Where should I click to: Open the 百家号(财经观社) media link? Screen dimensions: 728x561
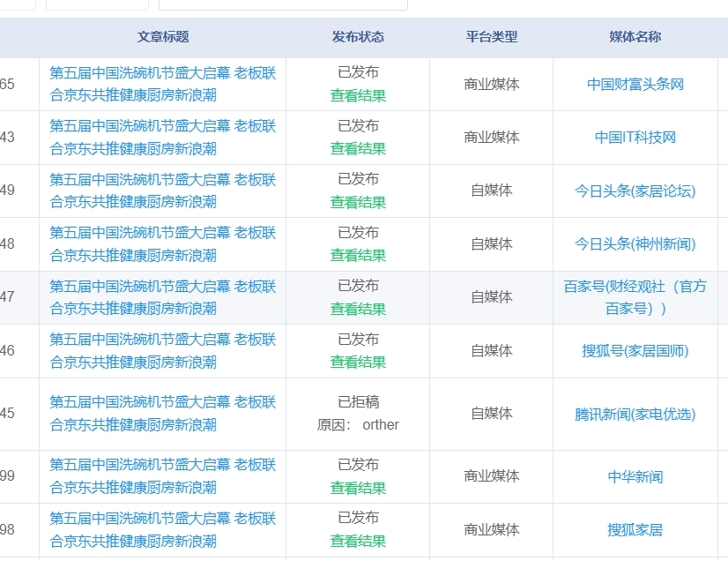point(635,297)
